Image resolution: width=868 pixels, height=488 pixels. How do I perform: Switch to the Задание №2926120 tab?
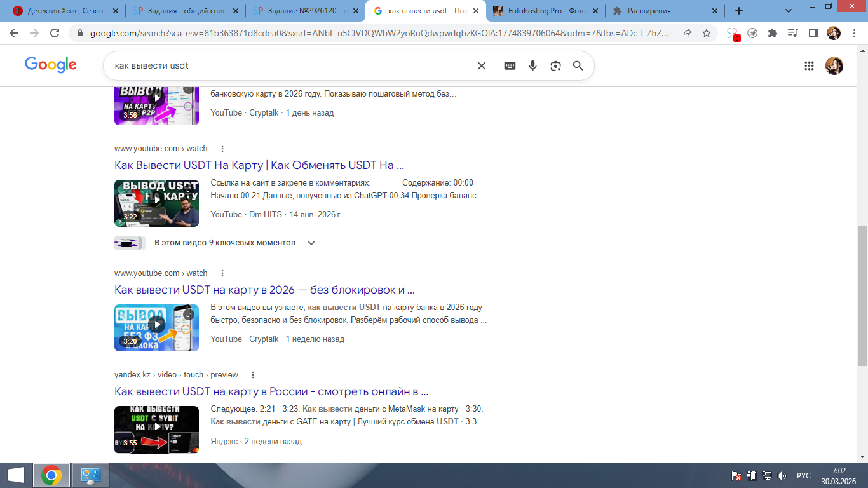(305, 11)
